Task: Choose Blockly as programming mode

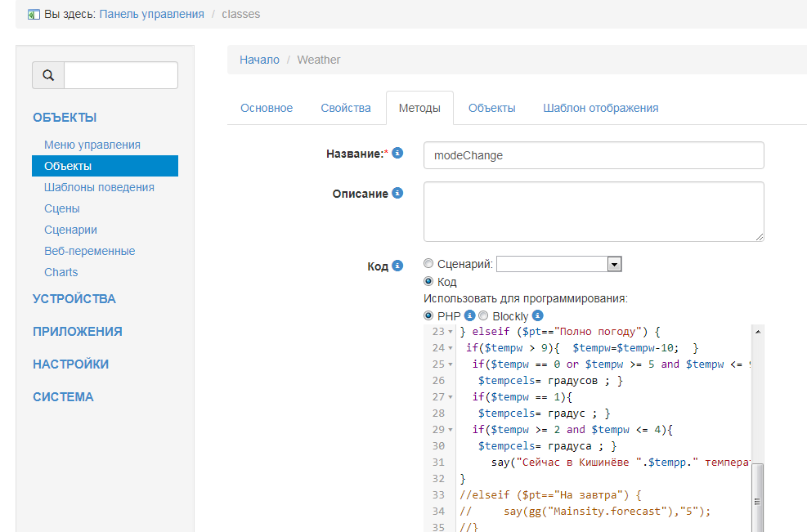Action: click(x=483, y=316)
